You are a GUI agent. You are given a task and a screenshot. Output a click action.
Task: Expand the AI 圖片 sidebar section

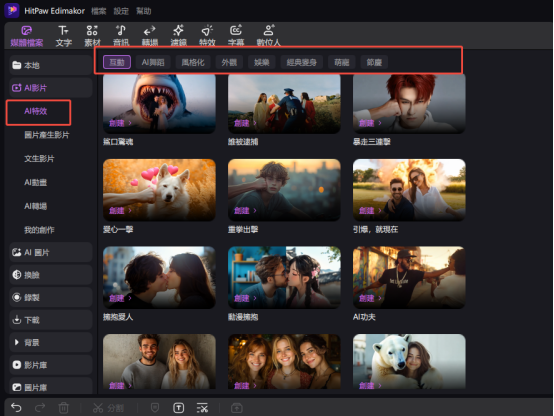51,252
